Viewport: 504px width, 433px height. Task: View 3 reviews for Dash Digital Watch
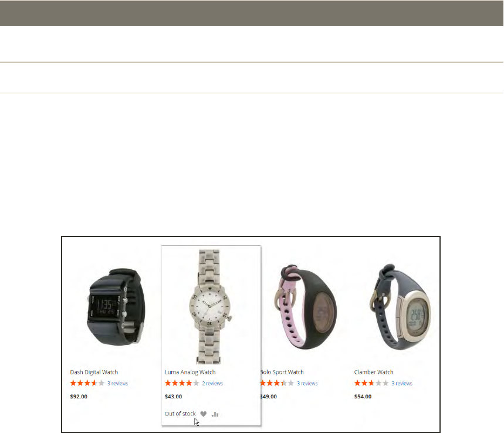pos(118,383)
